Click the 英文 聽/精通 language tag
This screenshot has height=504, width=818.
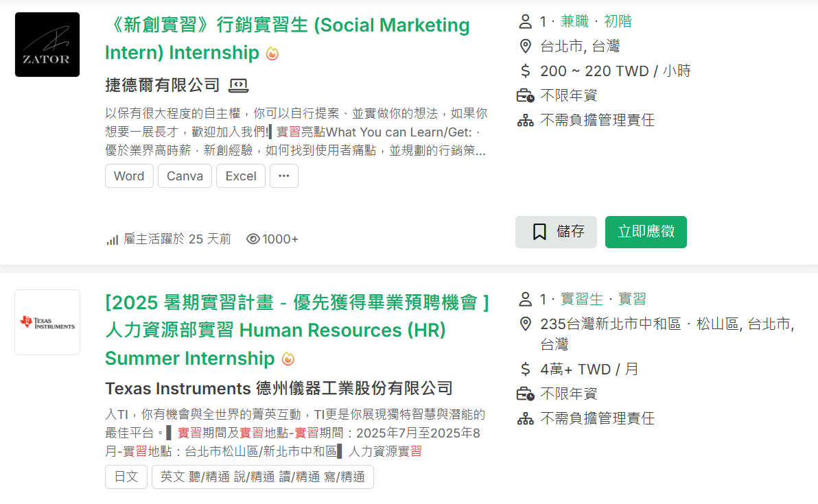(262, 477)
